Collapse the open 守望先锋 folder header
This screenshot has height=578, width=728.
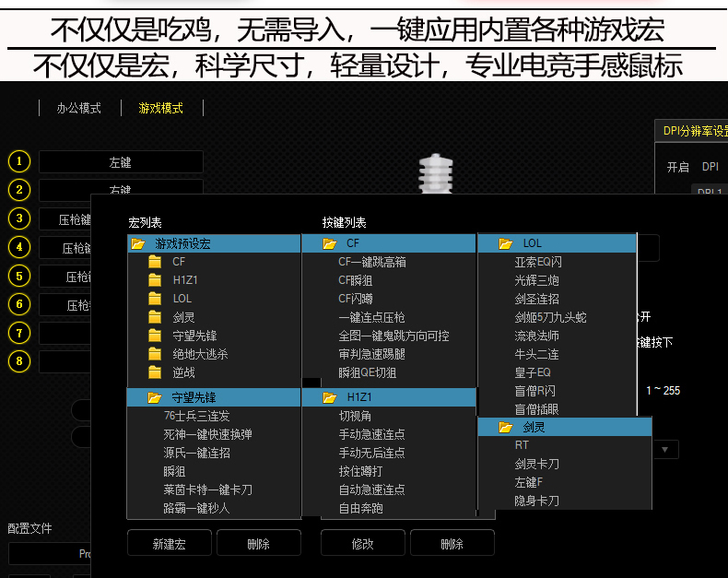point(214,397)
